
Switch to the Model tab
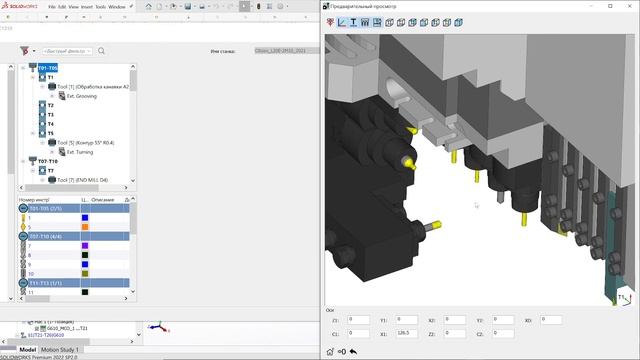[28, 350]
